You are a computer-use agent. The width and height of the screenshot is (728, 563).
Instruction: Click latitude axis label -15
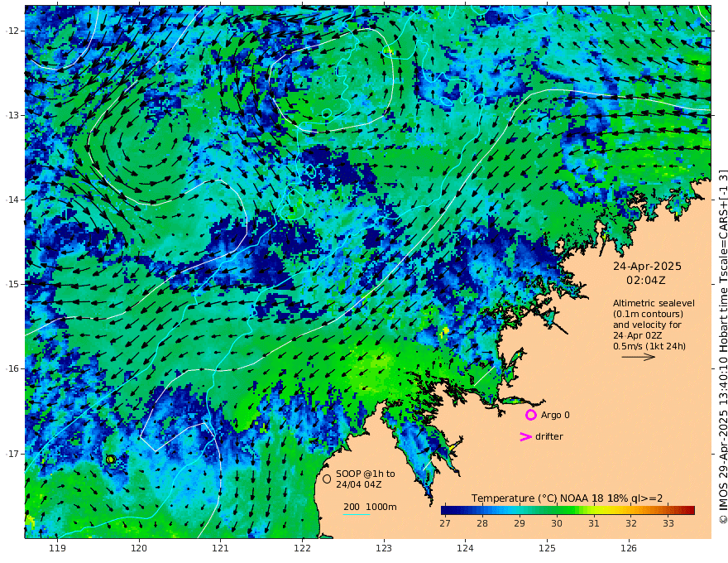point(13,284)
